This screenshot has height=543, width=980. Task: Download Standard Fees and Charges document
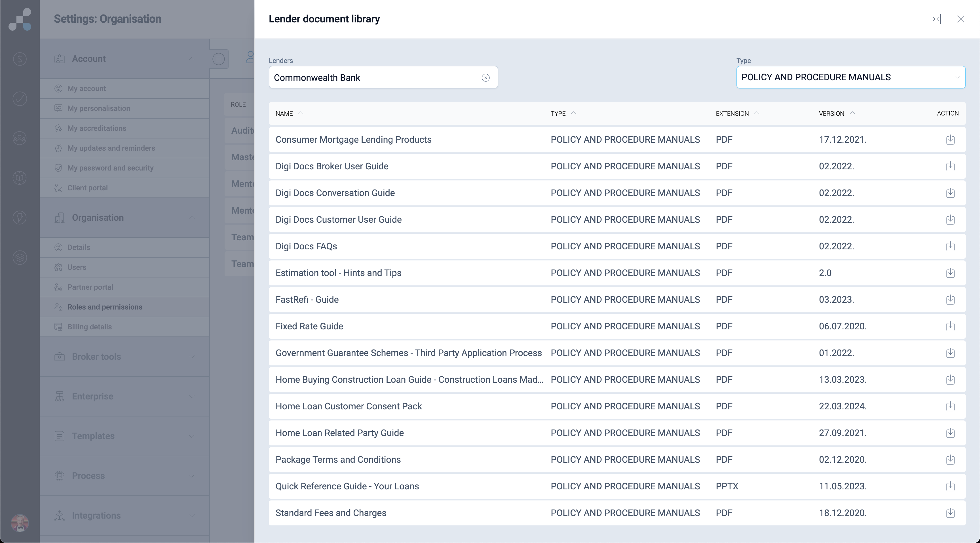click(950, 513)
